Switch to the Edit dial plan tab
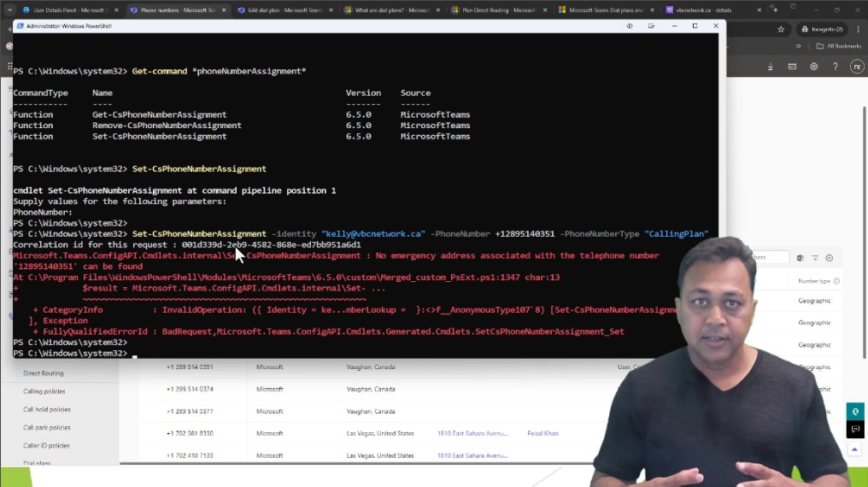The width and height of the screenshot is (868, 487). coord(277,10)
